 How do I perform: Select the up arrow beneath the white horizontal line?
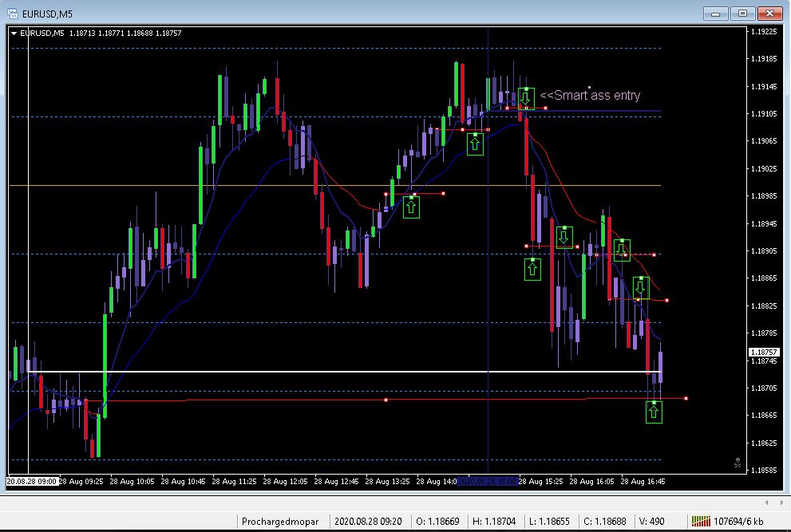[x=654, y=412]
